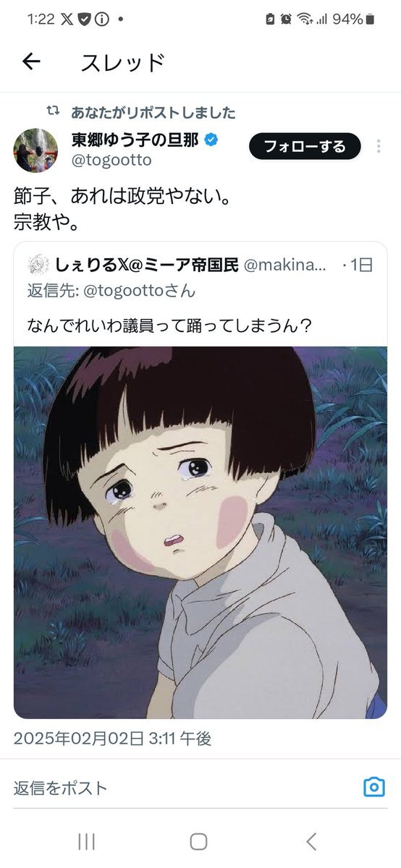The image size is (401, 868).
Task: Tap the フォローする follow button
Action: [305, 147]
